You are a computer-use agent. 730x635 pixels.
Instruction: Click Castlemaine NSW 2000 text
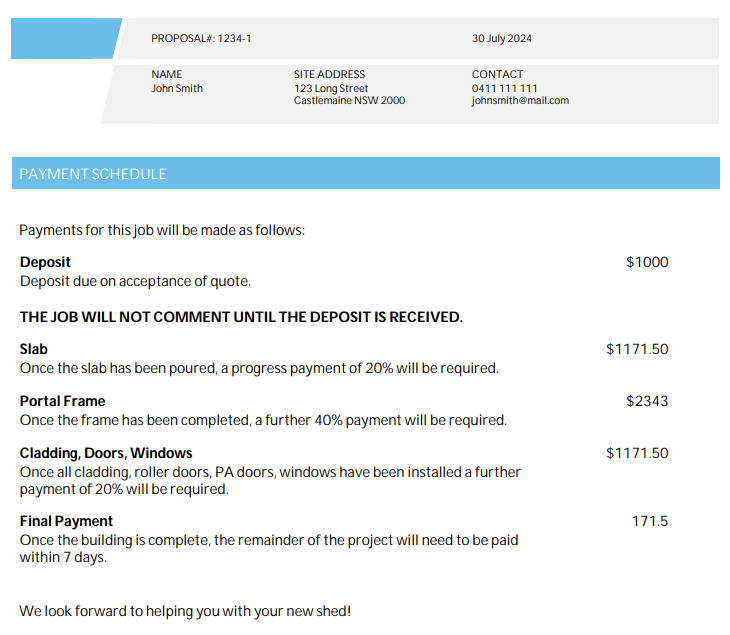coord(349,101)
